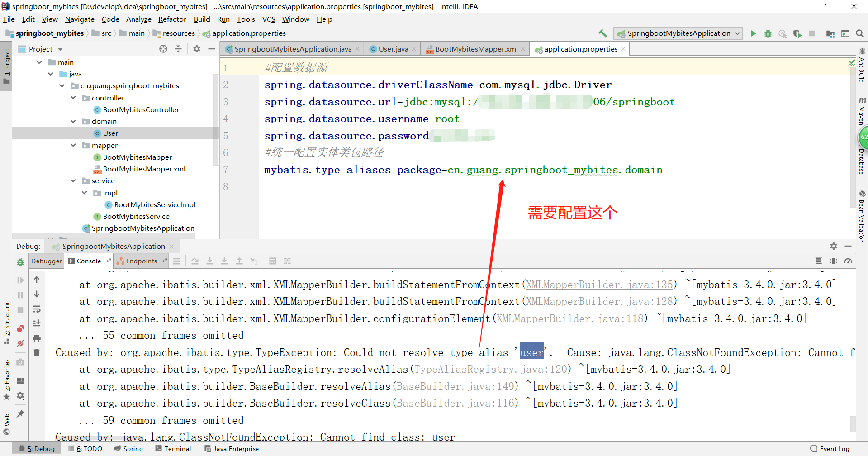Image resolution: width=868 pixels, height=456 pixels.
Task: Select BootMybitesController in project tree
Action: coord(141,109)
